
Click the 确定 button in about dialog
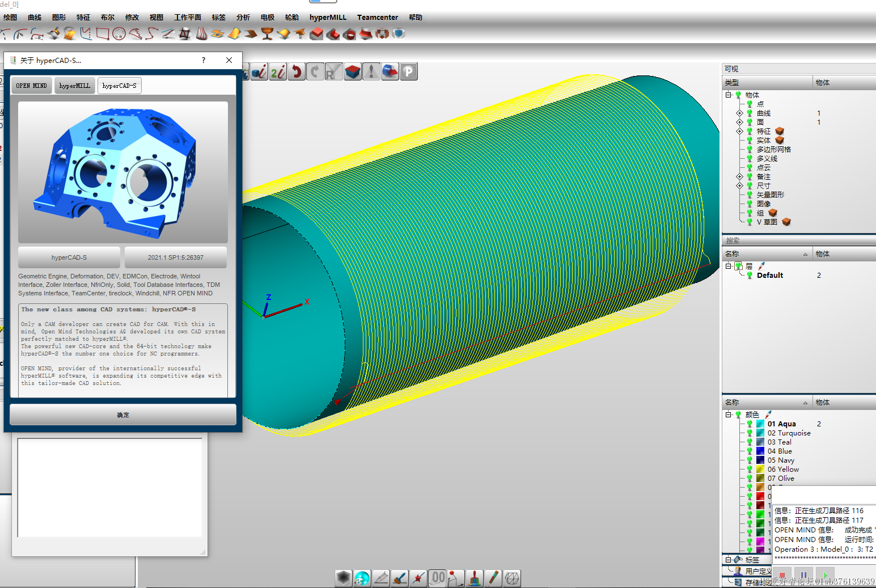(123, 415)
